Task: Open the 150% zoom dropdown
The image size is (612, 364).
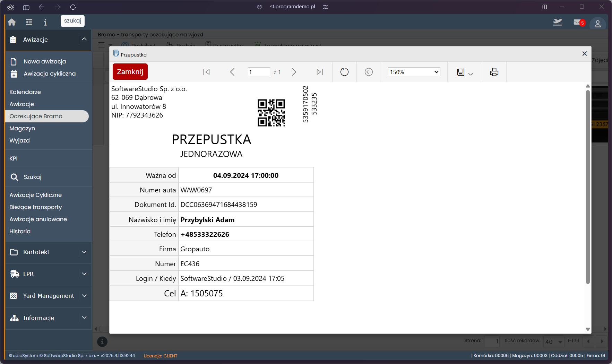Action: click(414, 72)
